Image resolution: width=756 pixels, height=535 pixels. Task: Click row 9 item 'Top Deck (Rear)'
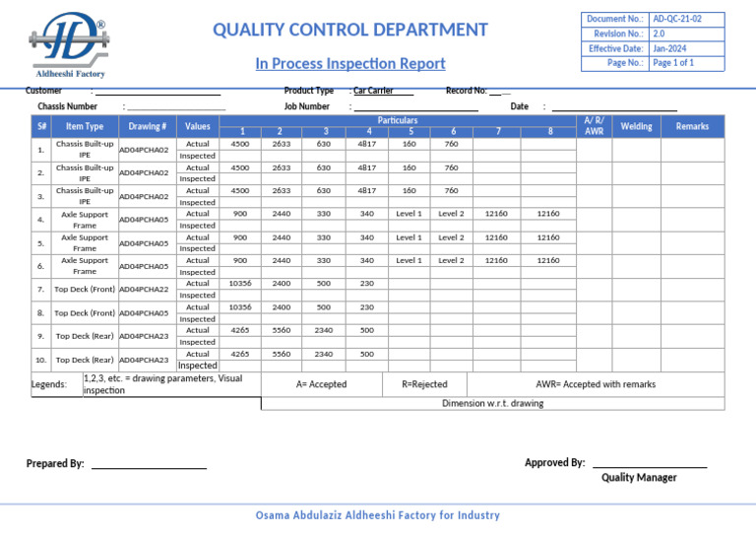click(x=85, y=336)
